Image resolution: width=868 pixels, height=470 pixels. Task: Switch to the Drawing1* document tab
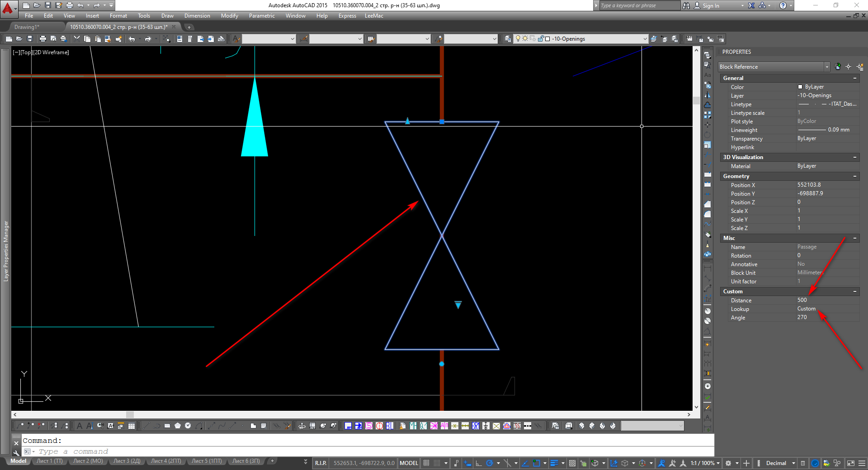27,27
